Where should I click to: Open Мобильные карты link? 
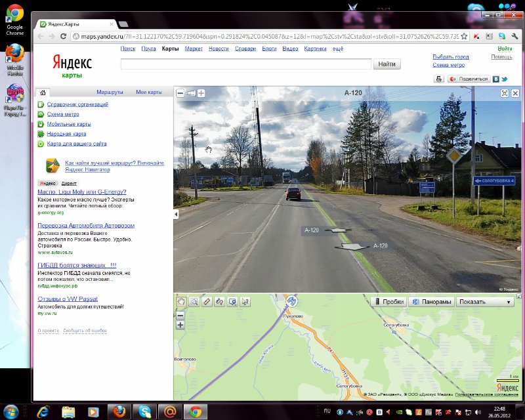[69, 124]
